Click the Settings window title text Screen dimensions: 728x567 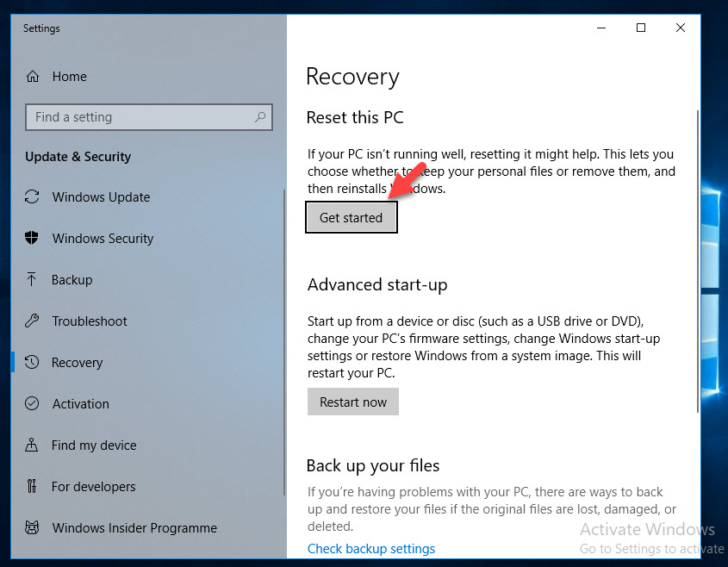(x=41, y=28)
